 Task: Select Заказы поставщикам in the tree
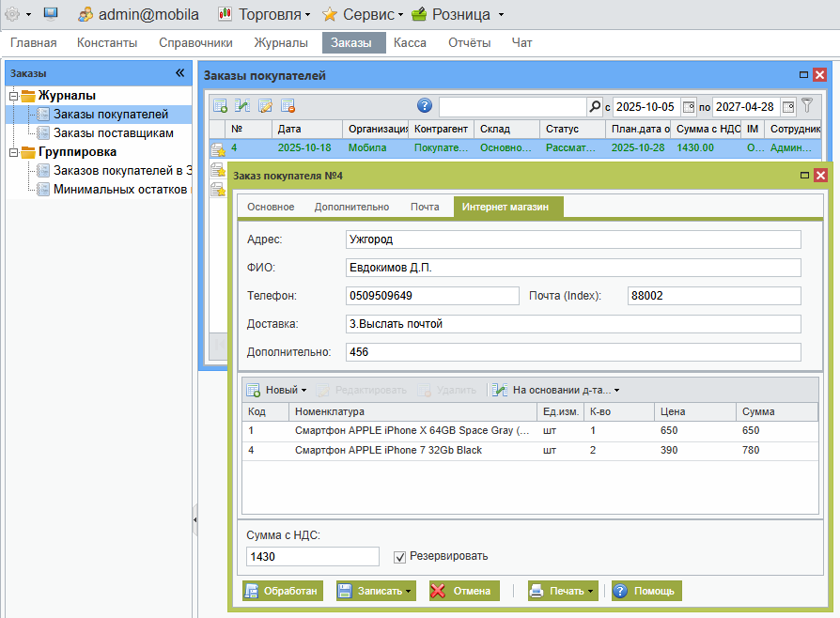pos(113,133)
